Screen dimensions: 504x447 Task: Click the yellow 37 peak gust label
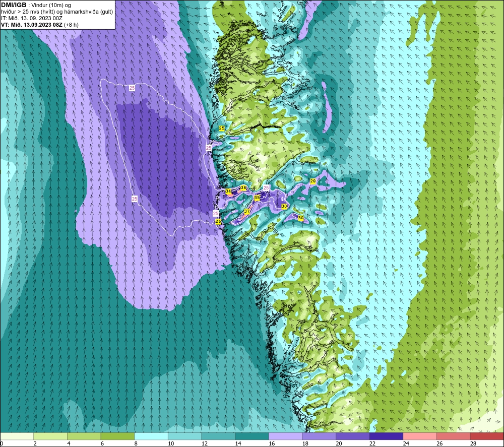tap(247, 212)
